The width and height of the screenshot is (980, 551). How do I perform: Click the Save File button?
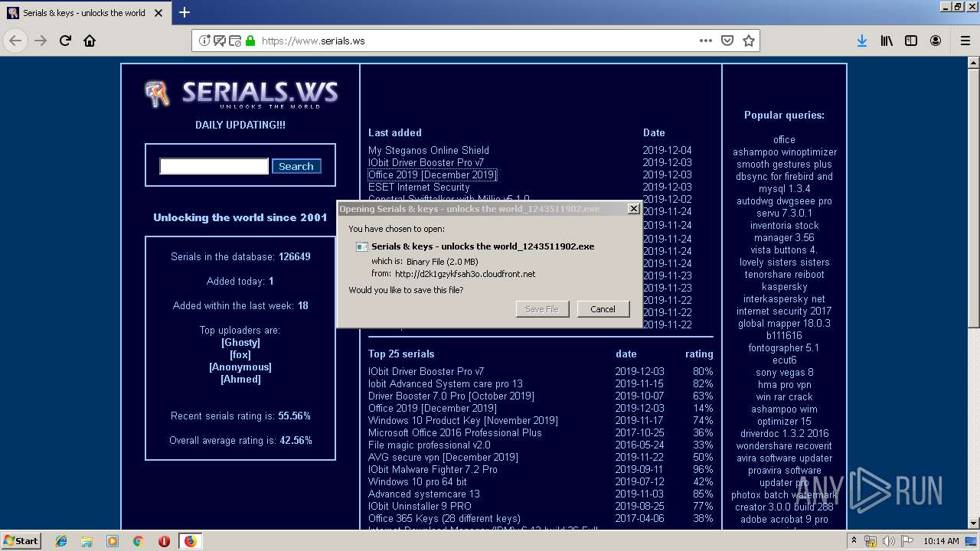pos(542,309)
